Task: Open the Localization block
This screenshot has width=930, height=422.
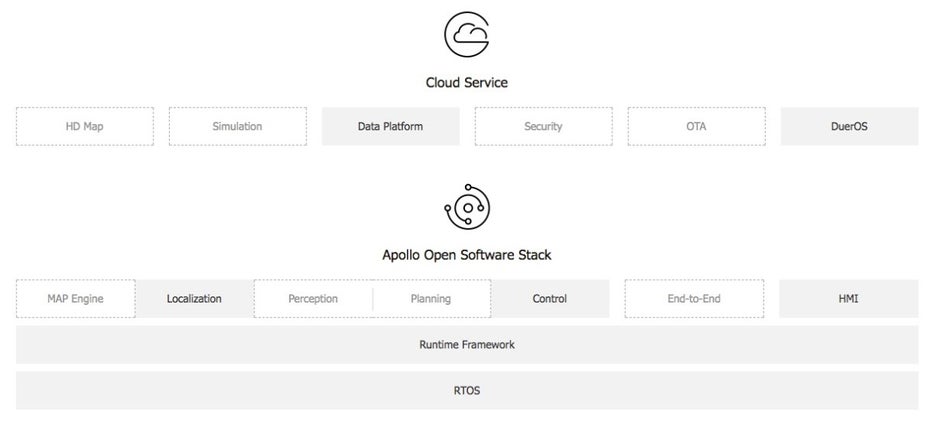Action: pyautogui.click(x=195, y=299)
